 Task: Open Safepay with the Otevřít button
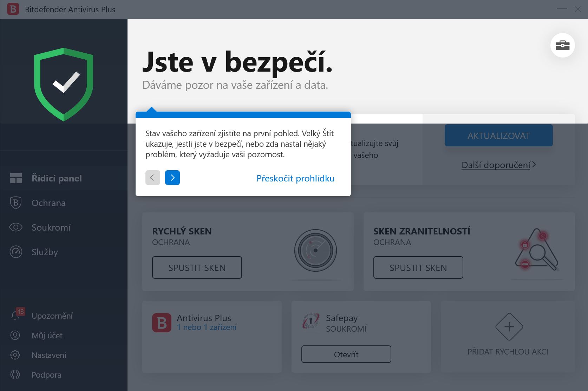(x=346, y=354)
